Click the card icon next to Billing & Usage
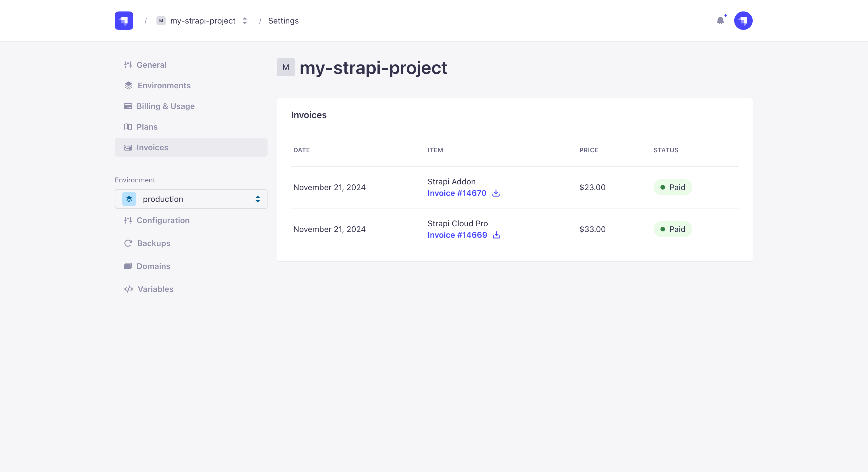The width and height of the screenshot is (868, 472). point(128,106)
